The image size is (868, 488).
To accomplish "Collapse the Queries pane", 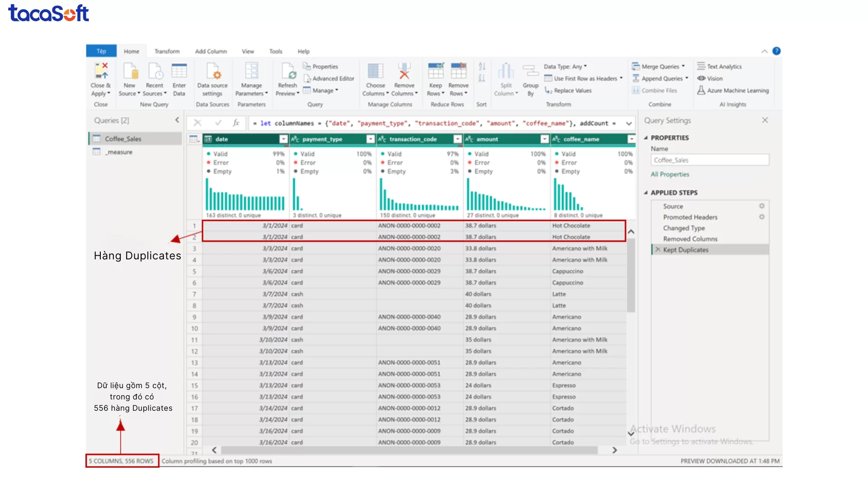I will pyautogui.click(x=177, y=120).
